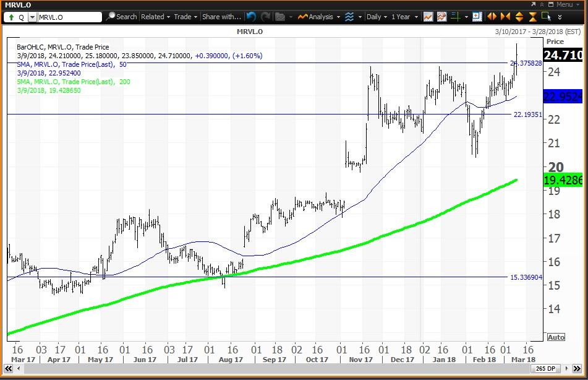Viewport: 588px width, 380px height.
Task: Click the 24.710 last price tag
Action: [x=563, y=55]
